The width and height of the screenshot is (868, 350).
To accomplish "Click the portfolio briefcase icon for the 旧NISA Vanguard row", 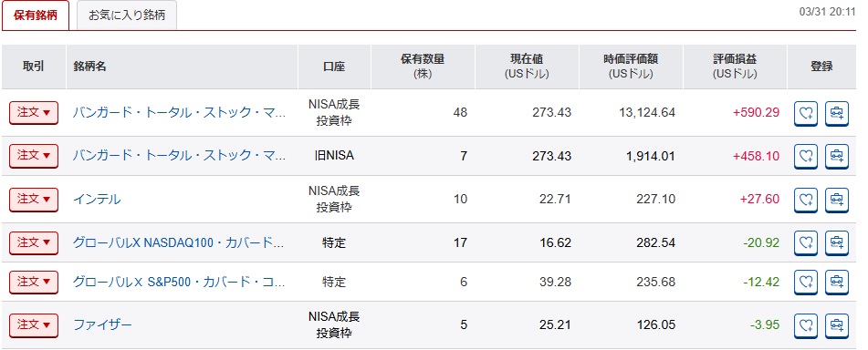I will (x=836, y=157).
